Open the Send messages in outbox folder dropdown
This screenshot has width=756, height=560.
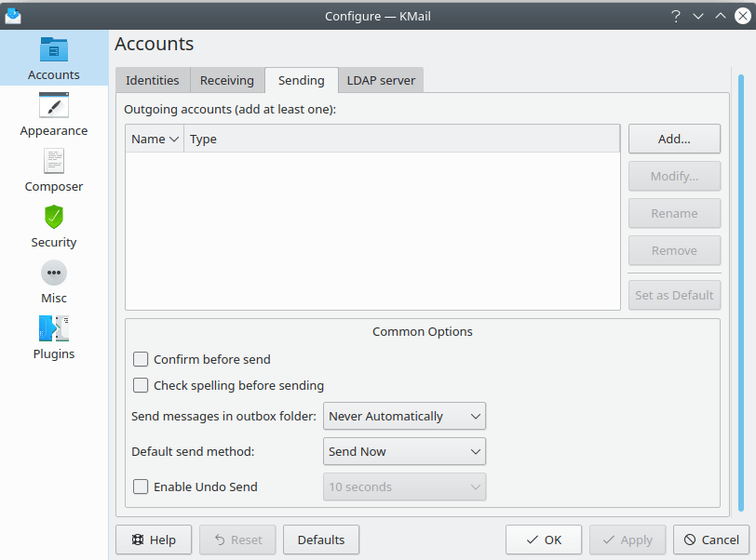click(404, 416)
